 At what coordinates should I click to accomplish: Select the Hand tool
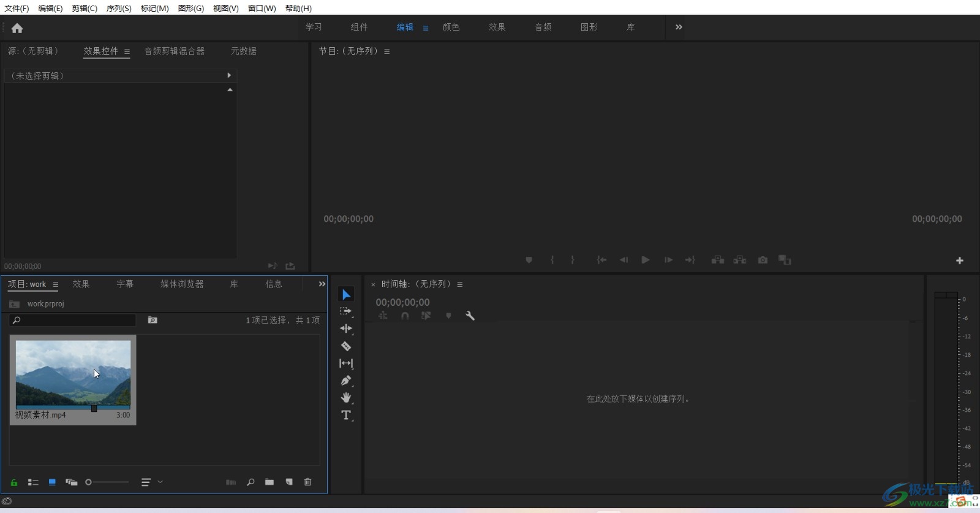[346, 398]
